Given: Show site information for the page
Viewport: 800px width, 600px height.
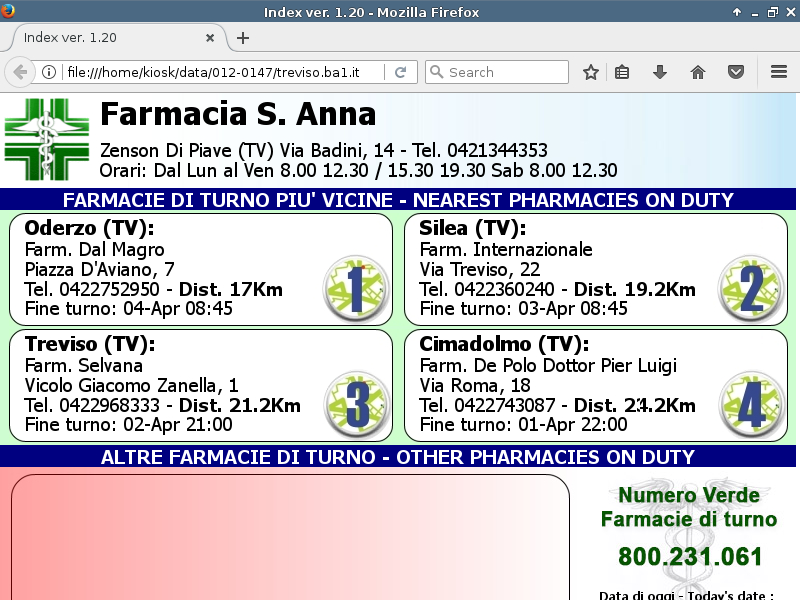Looking at the screenshot, I should pos(49,72).
